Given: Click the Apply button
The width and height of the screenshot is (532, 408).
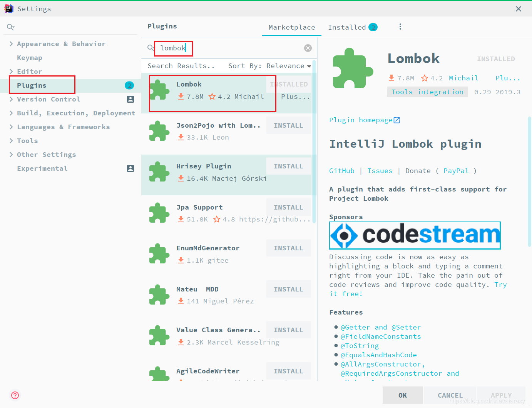Looking at the screenshot, I should 501,395.
